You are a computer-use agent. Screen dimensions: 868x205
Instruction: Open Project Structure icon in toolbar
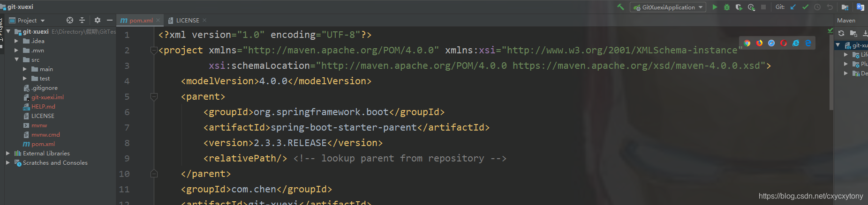pyautogui.click(x=845, y=7)
